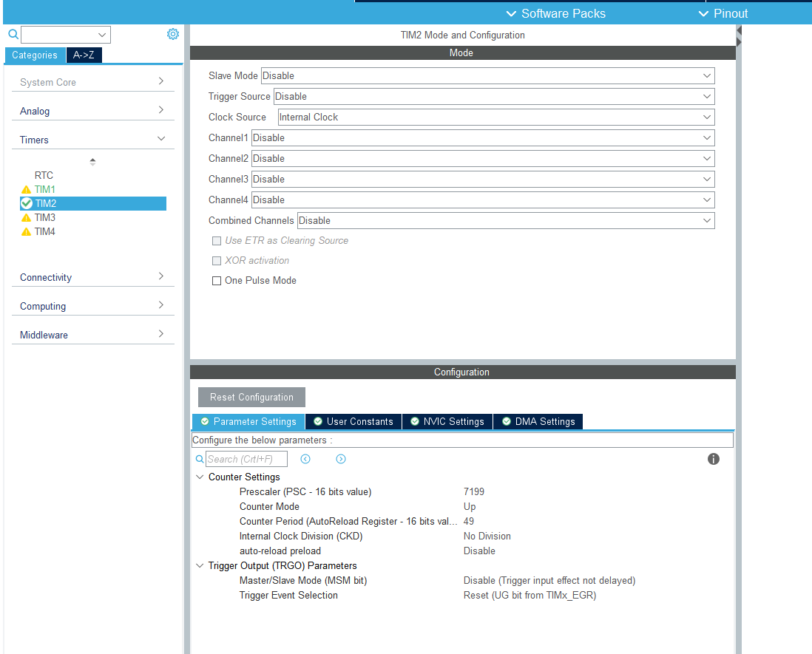Collapse Trigger Output (TRGO) Parameters group

click(200, 566)
